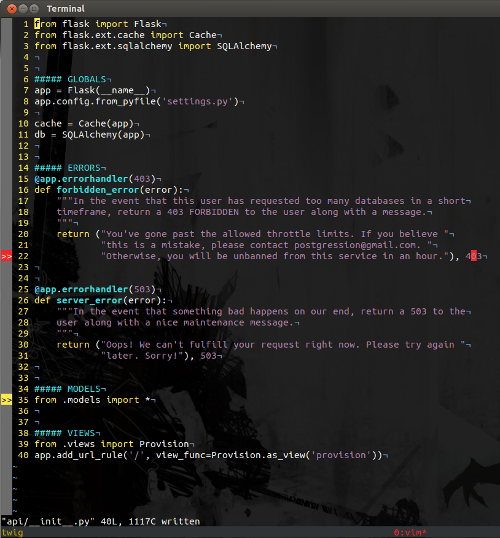Maximize the Terminal window
The height and width of the screenshot is (538, 500).
pos(34,9)
